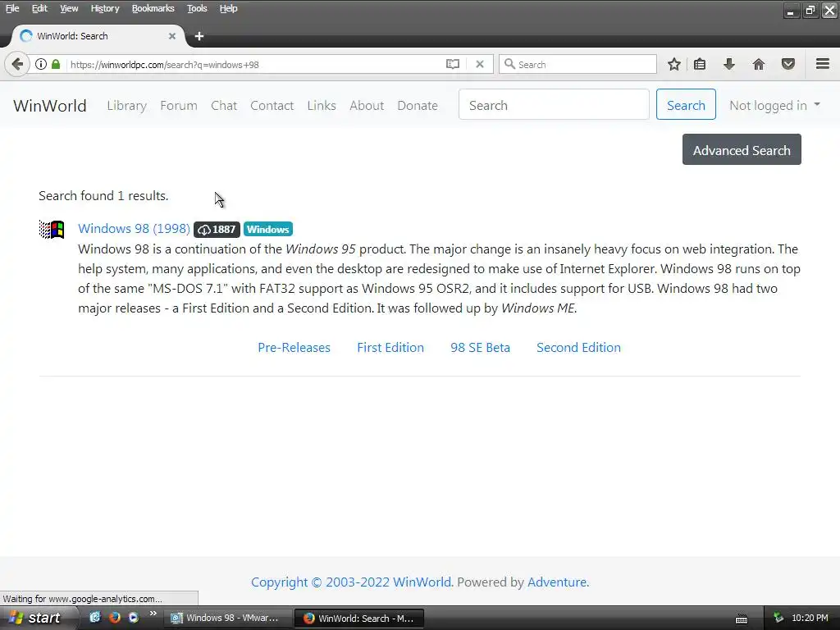Select the WinWorld: Search browser tab
This screenshot has height=630, width=840.
pos(98,36)
